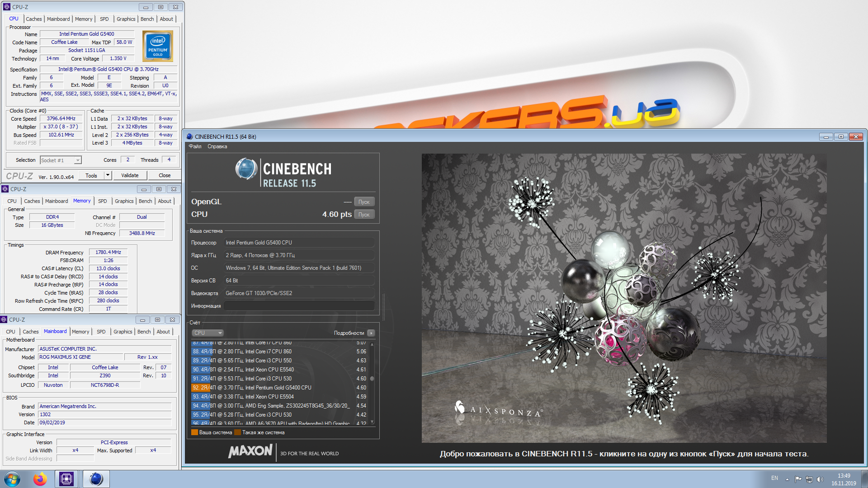Click the rendered balls preview image
The height and width of the screenshot is (488, 868).
[x=624, y=298]
